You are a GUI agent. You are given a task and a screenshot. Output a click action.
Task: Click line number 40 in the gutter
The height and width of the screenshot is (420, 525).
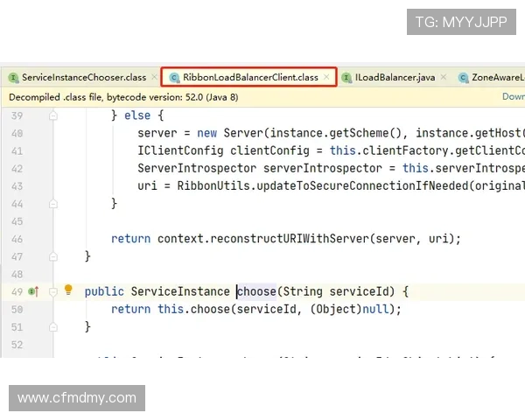(x=17, y=134)
